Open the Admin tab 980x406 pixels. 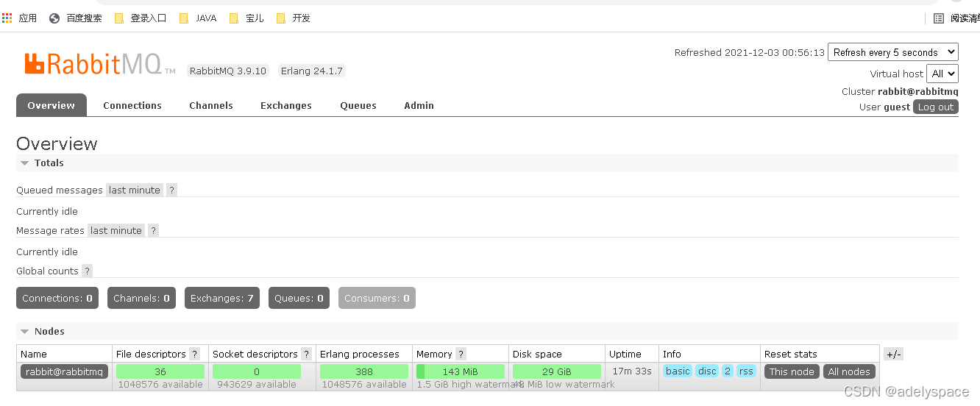pos(419,105)
